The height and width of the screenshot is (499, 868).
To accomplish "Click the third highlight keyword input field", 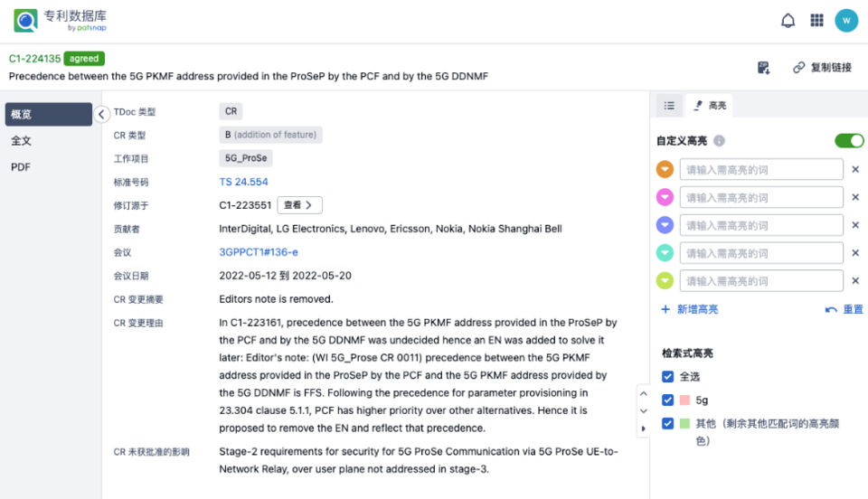I will pyautogui.click(x=761, y=225).
